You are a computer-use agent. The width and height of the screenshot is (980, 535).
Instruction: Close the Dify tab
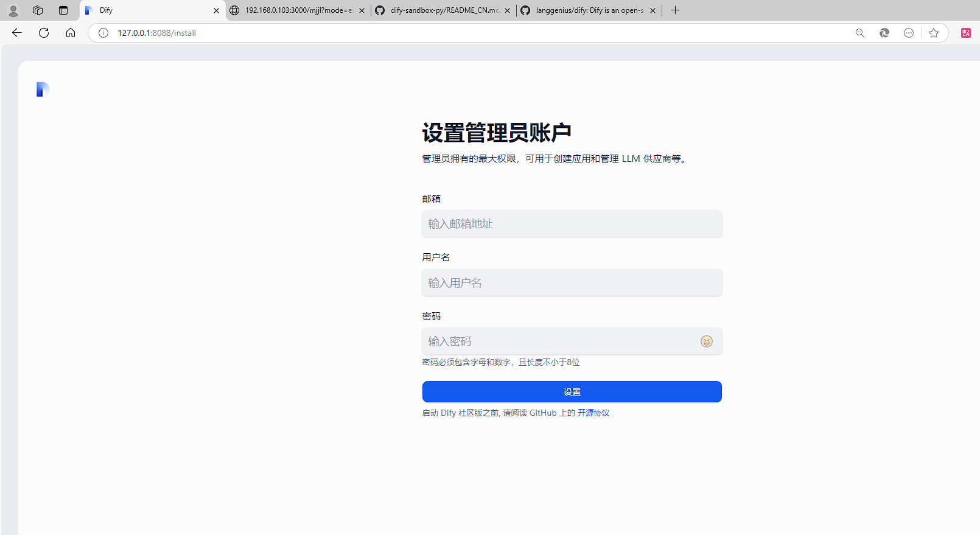coord(216,10)
